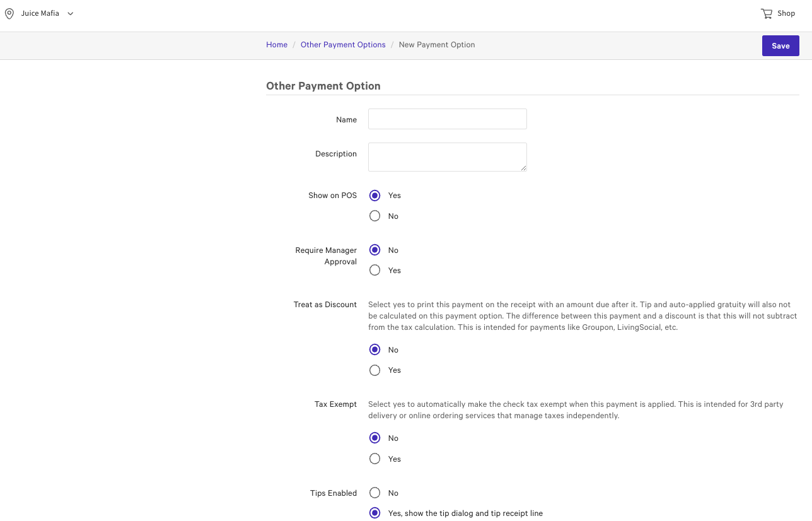Open the Shop cart icon
Screen dimensions: 812x521
pos(767,13)
